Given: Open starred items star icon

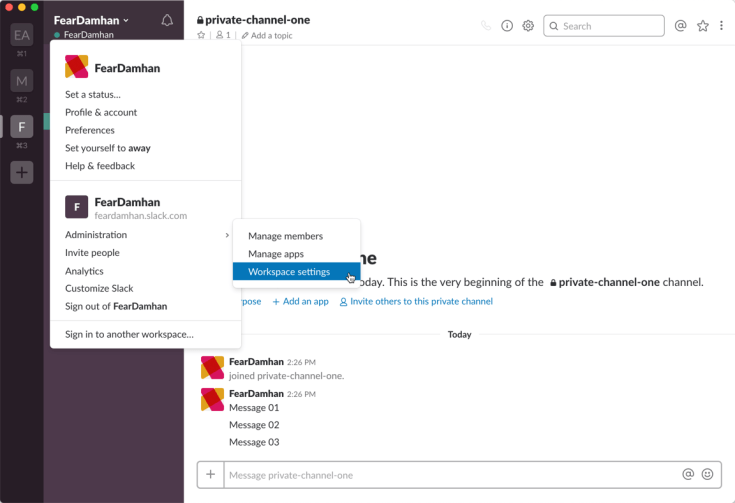Looking at the screenshot, I should [x=703, y=26].
